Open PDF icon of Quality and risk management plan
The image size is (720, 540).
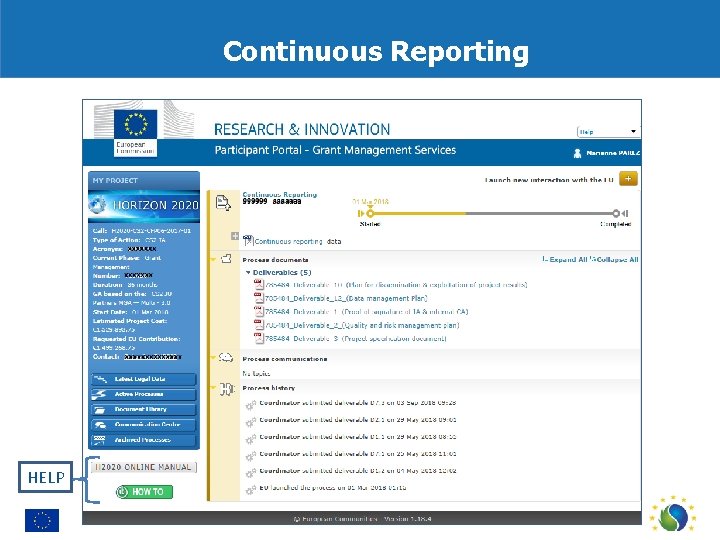click(x=259, y=325)
